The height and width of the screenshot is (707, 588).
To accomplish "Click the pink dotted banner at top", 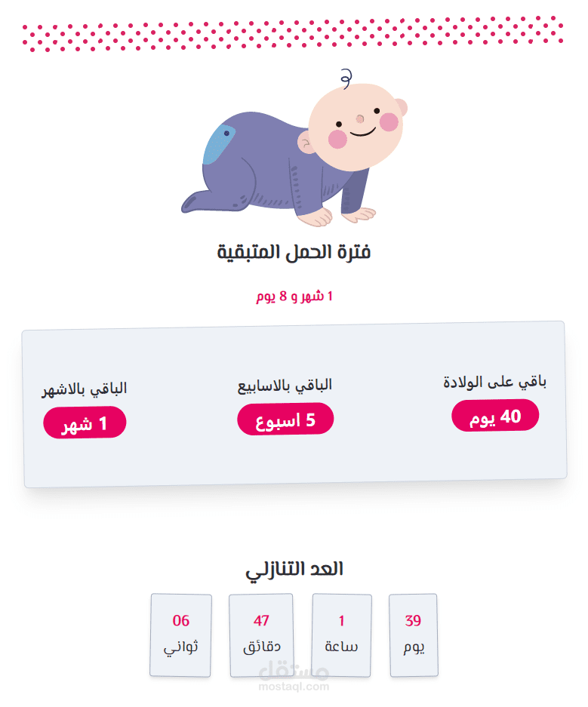I will point(293,34).
